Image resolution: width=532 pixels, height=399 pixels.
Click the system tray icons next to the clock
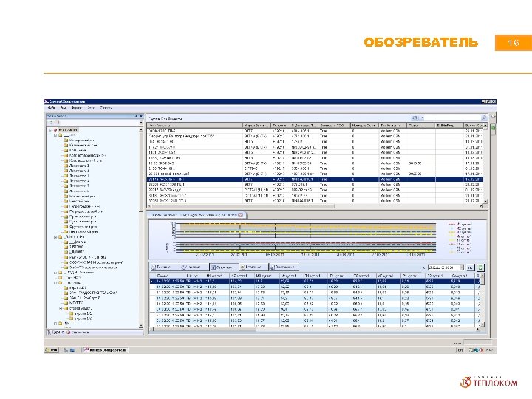476,349
